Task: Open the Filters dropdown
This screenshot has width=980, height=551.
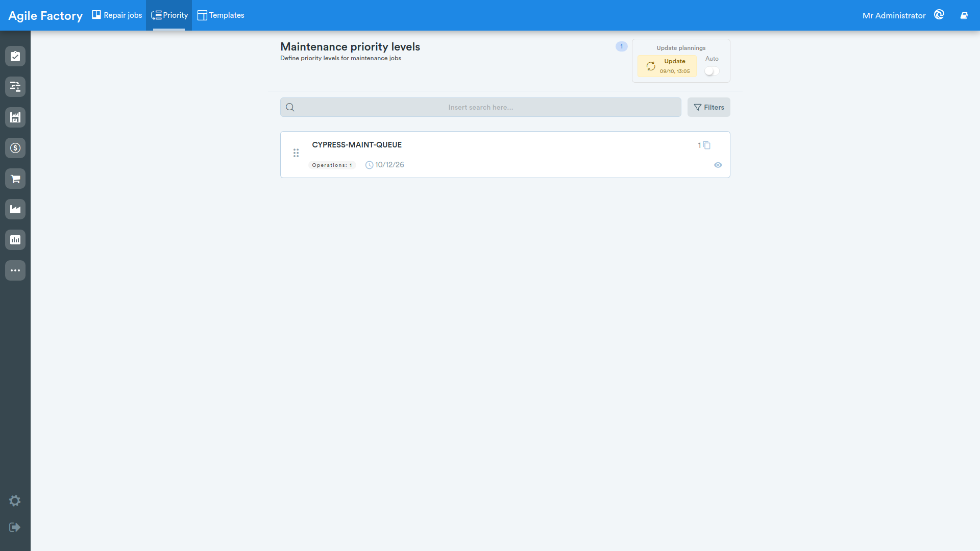Action: (x=709, y=107)
